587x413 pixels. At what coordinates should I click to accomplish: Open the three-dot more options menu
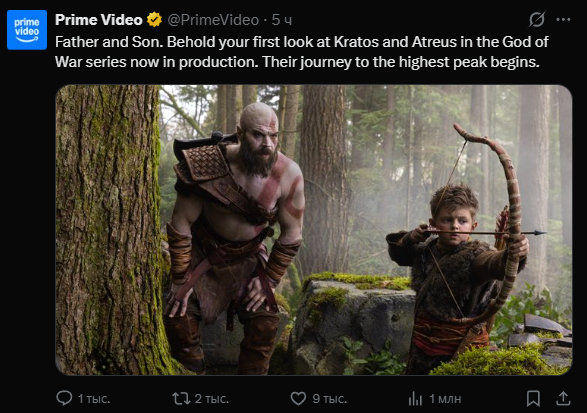click(563, 19)
